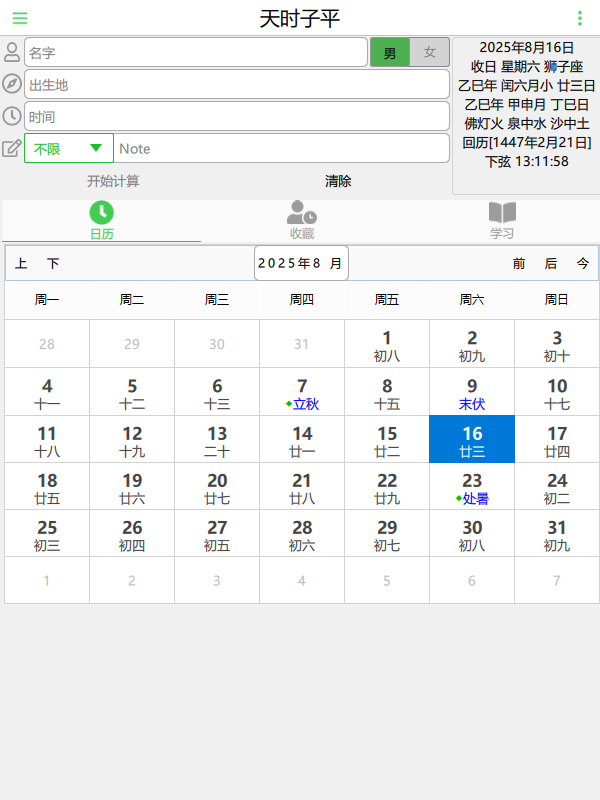Select greyed September 7 cell

(x=557, y=580)
